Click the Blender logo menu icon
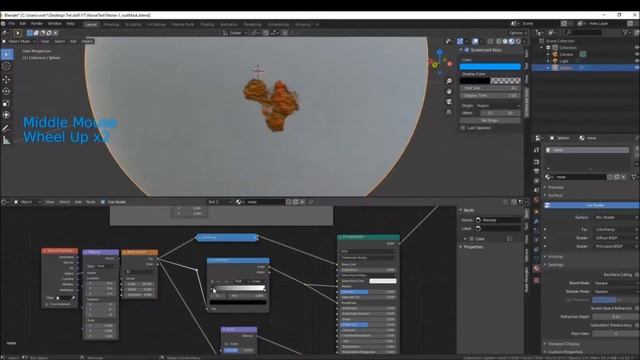The image size is (640, 360). [x=3, y=24]
